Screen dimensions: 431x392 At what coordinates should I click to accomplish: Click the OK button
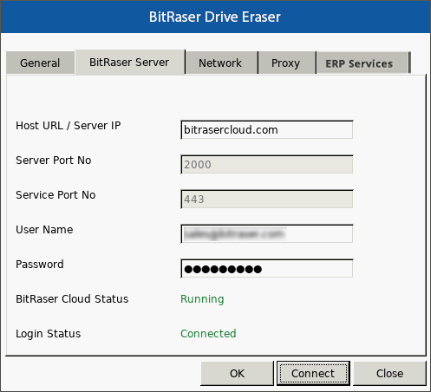click(237, 373)
